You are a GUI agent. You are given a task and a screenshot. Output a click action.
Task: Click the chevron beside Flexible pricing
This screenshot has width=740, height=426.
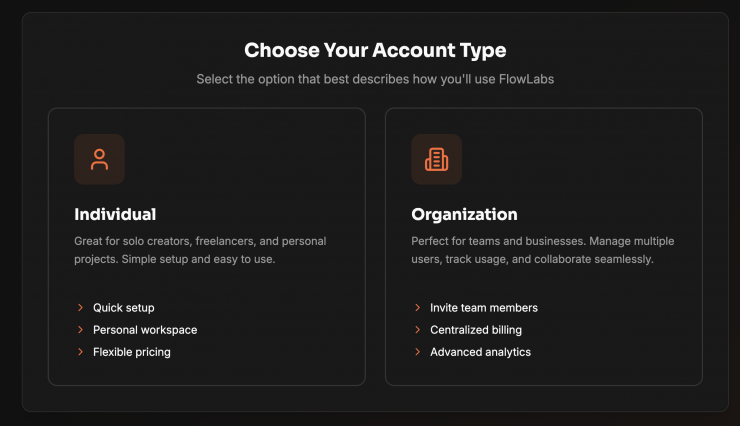[x=80, y=352]
